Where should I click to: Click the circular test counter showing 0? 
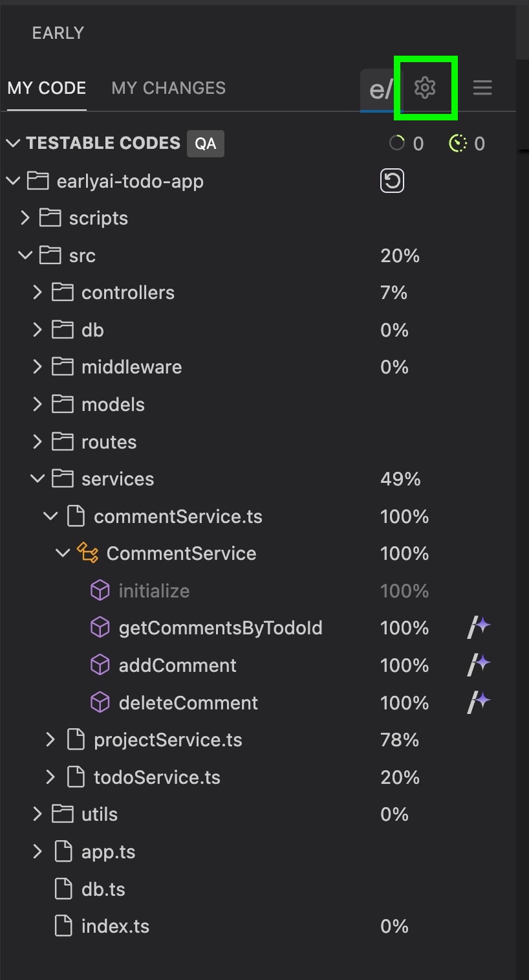click(397, 143)
